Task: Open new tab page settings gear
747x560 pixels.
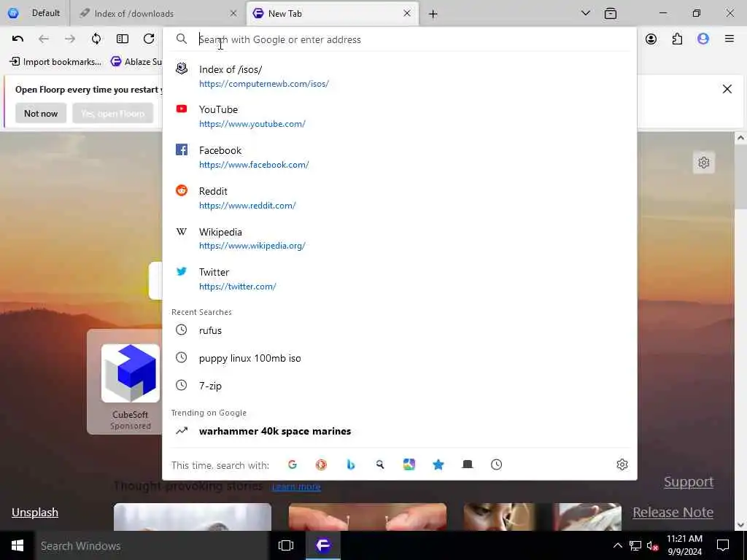Action: 704,163
